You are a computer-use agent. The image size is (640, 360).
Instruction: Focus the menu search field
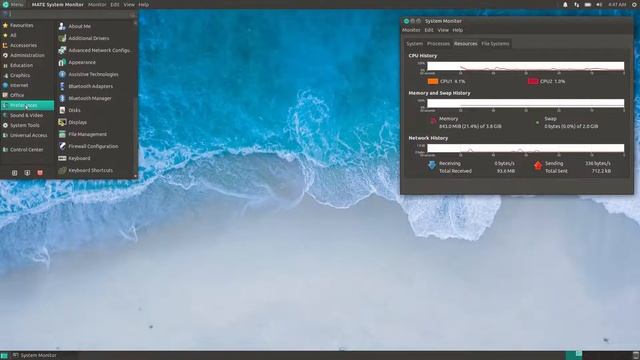69,14
